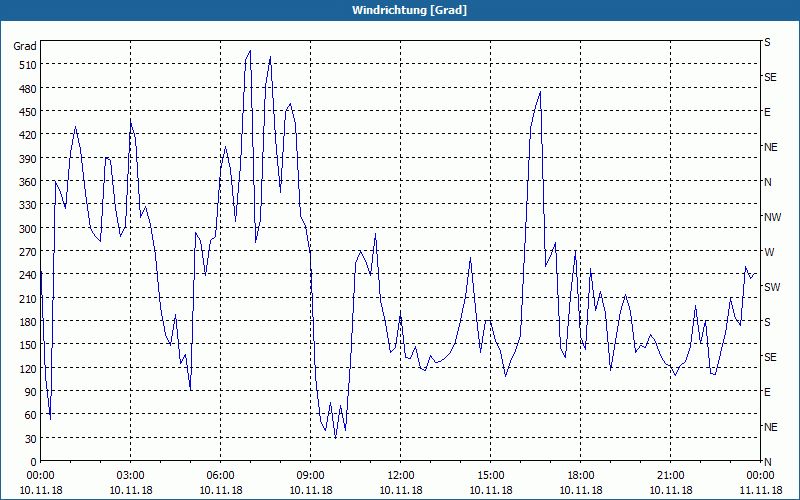This screenshot has width=800, height=500.
Task: Choose the 60 y-axis value
Action: 31,415
